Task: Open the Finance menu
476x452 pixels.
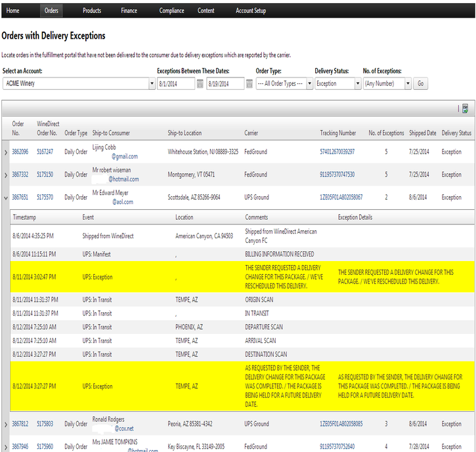Action: [129, 10]
